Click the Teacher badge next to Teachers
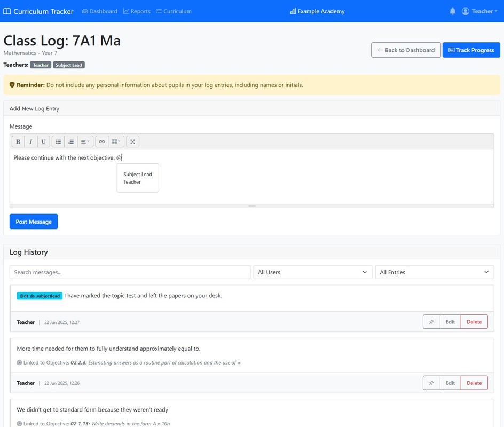Screen dimensions: 504x427 coord(41,65)
